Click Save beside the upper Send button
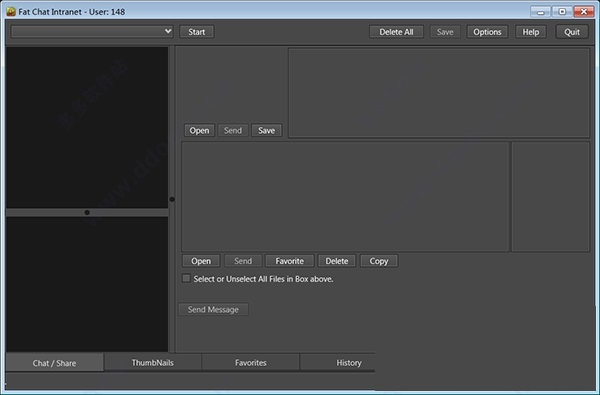The width and height of the screenshot is (600, 395). coord(266,131)
